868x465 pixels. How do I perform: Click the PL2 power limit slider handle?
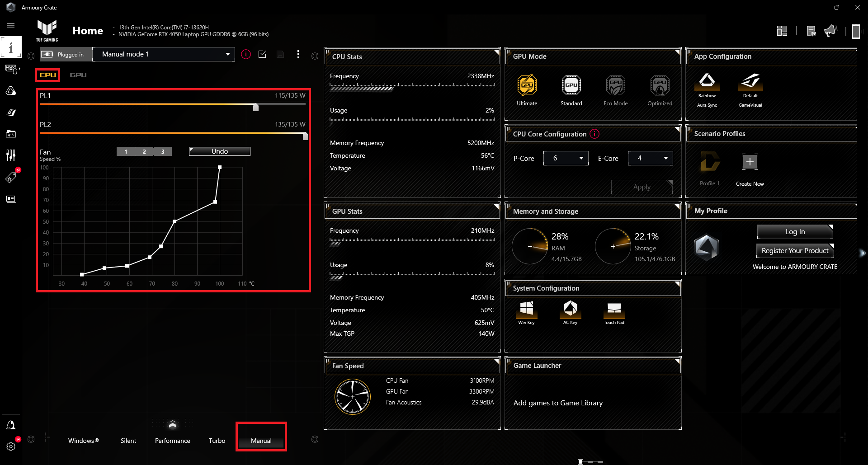306,136
